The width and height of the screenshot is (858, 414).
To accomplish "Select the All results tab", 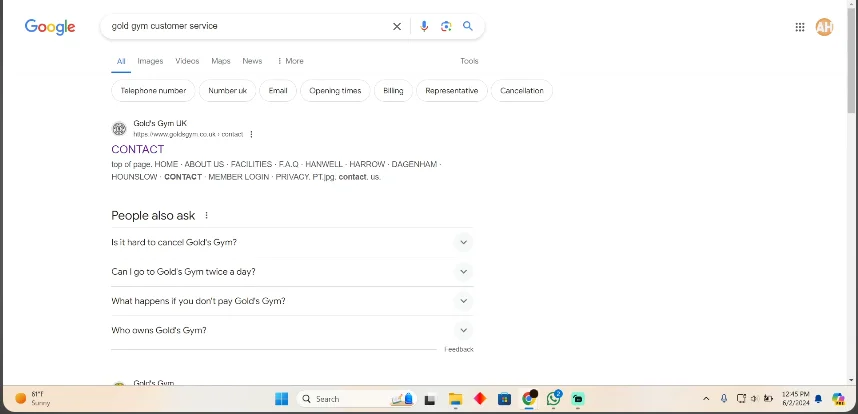I will tap(121, 61).
